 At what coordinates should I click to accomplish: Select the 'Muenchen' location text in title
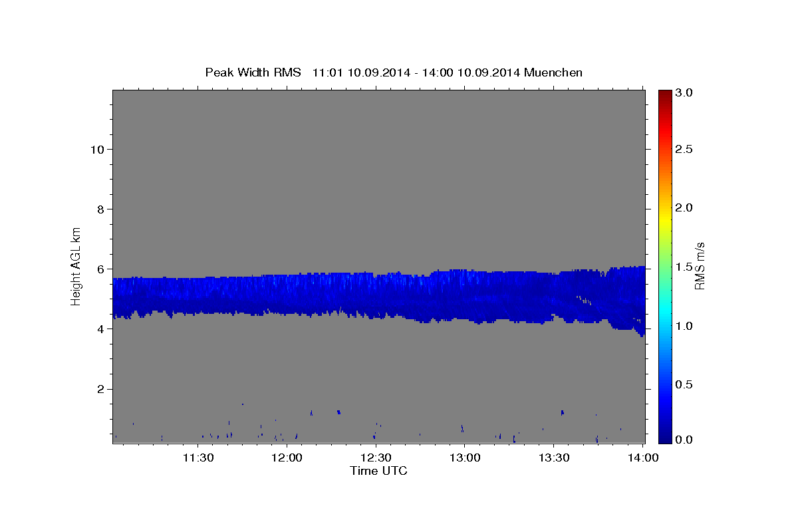[x=553, y=72]
